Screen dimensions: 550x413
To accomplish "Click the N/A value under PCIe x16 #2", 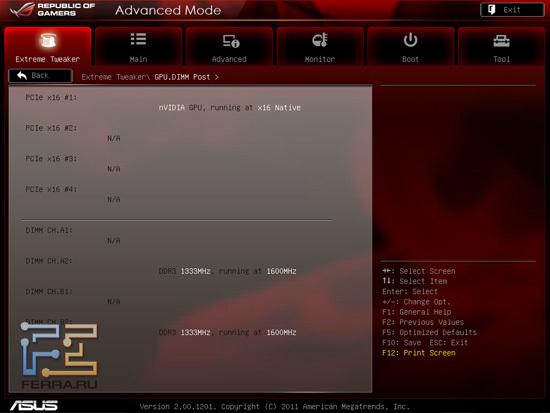I will point(114,139).
